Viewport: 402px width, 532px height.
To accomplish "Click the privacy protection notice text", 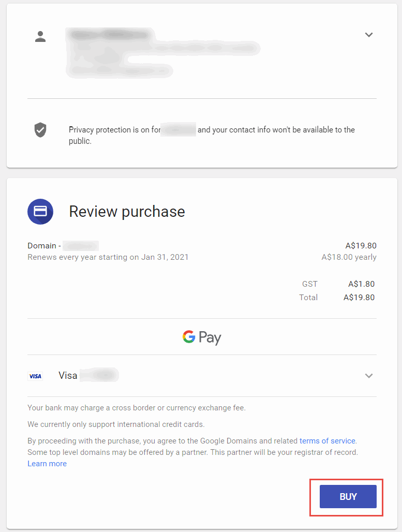I will (212, 135).
